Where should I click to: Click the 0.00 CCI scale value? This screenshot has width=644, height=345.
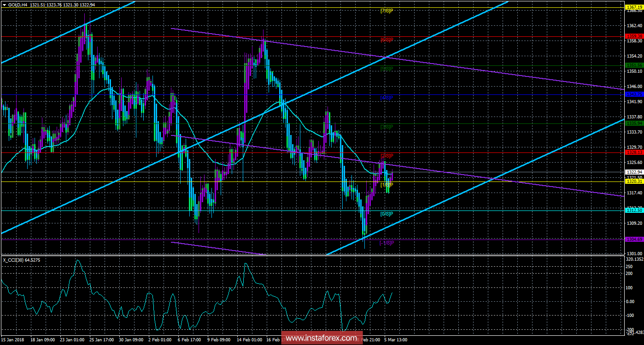pos(629,301)
